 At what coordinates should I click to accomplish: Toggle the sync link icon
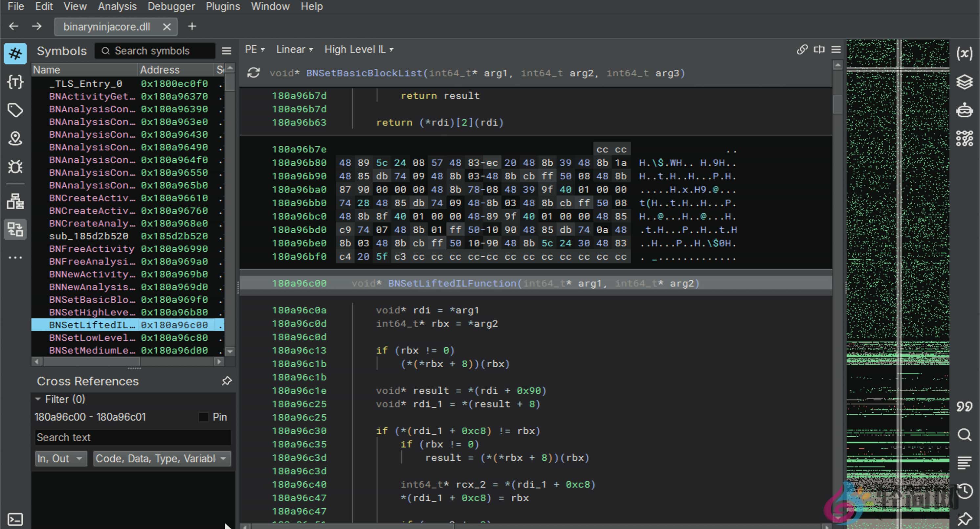click(x=802, y=50)
